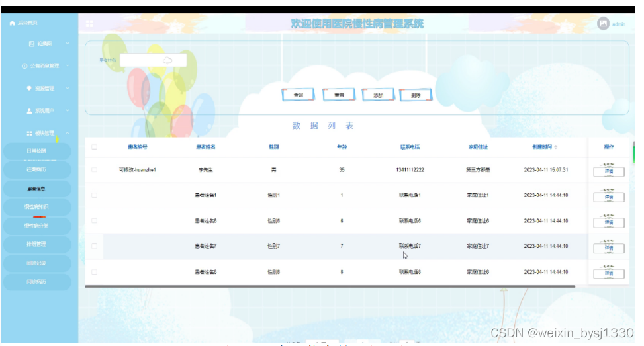Open the 诊断管理 submenu item

point(37,244)
